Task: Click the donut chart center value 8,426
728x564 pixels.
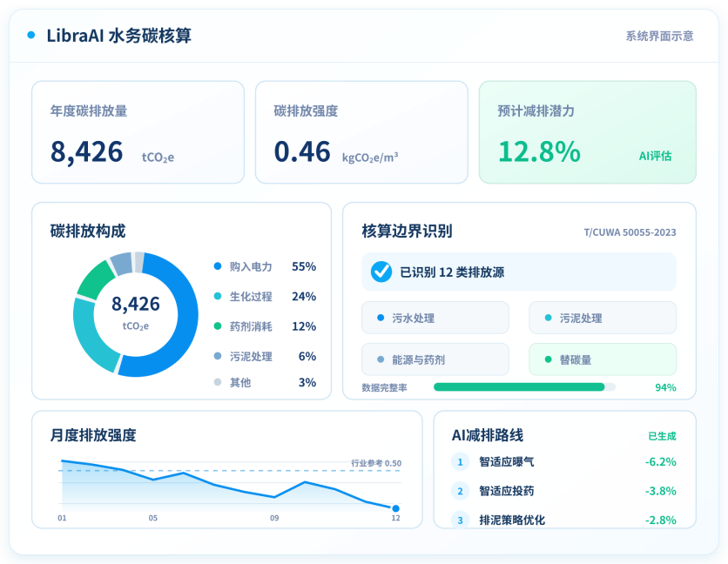Action: pos(136,304)
